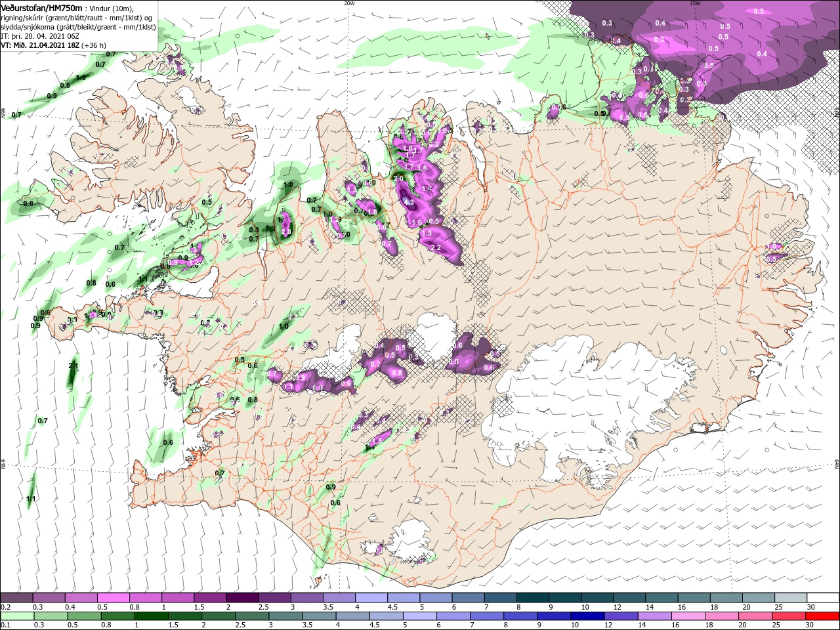Click the white swatch labeled 30 in top row

823,598
